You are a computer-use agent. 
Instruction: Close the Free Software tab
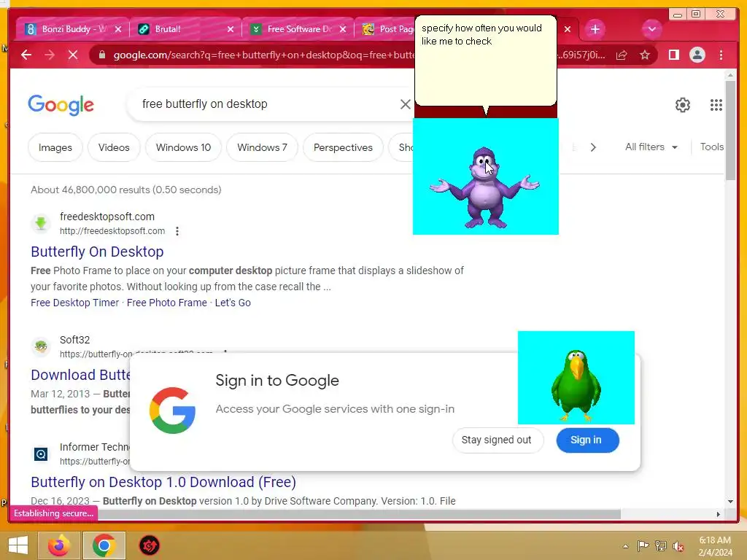343,29
